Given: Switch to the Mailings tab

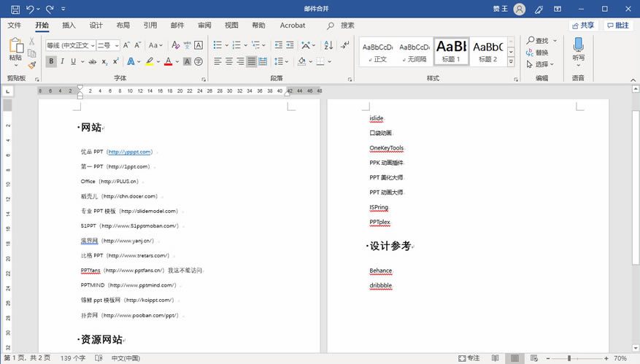Looking at the screenshot, I should click(x=177, y=26).
